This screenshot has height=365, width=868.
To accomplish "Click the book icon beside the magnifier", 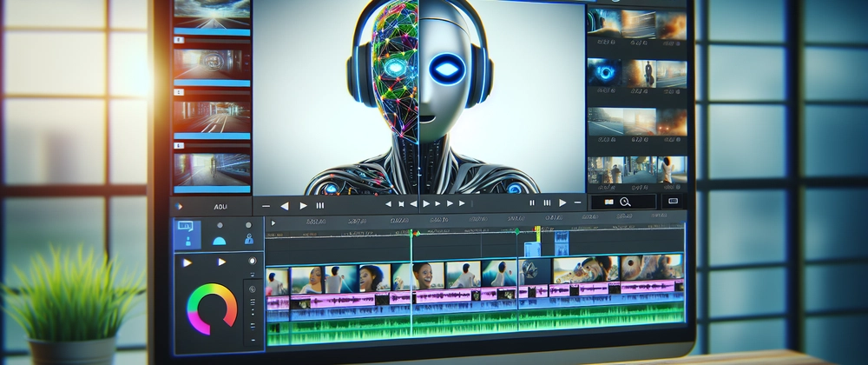I will (x=609, y=202).
